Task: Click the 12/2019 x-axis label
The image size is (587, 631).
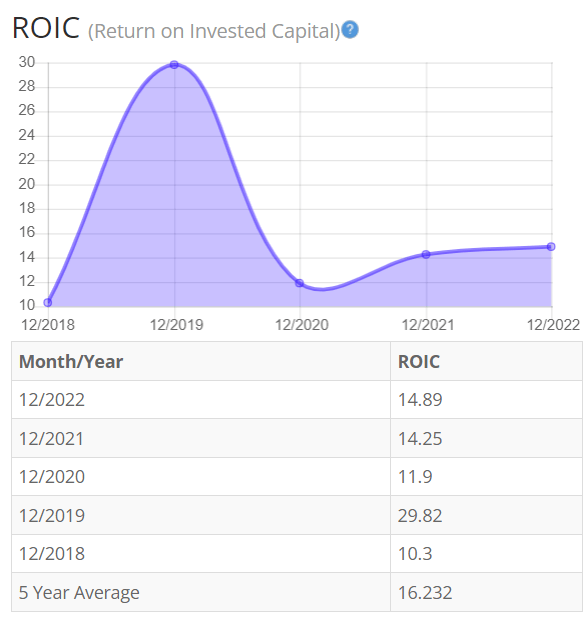Action: click(177, 325)
